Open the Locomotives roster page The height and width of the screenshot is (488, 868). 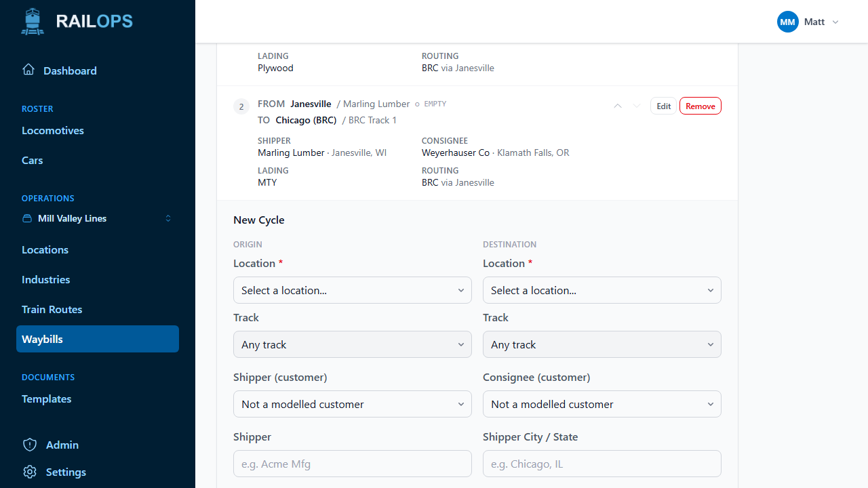pyautogui.click(x=98, y=130)
